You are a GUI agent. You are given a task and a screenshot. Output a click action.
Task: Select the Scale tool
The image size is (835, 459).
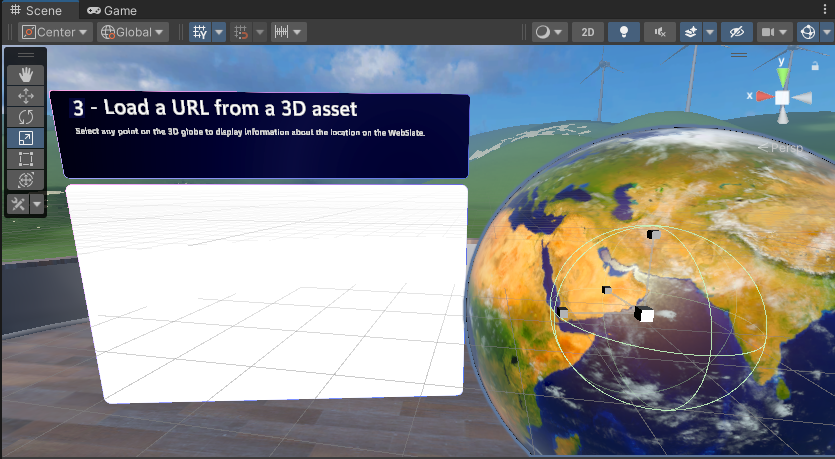click(26, 138)
